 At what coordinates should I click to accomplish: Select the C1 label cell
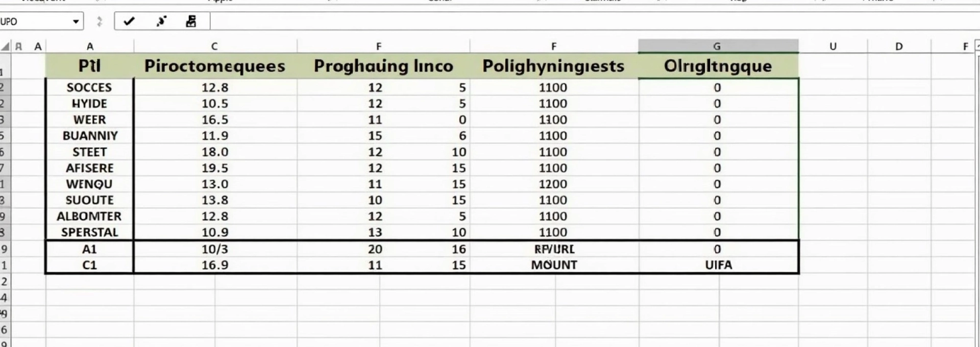(90, 265)
